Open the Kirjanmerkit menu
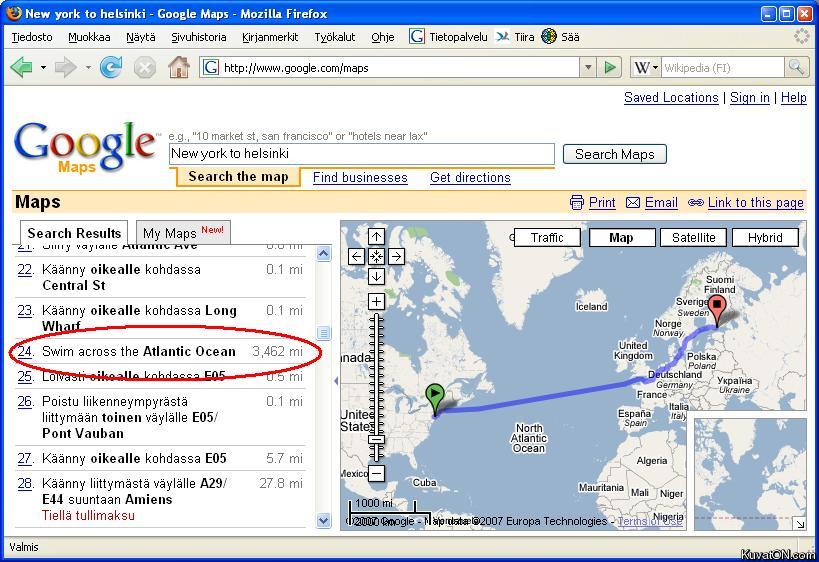This screenshot has width=819, height=562. (x=270, y=37)
